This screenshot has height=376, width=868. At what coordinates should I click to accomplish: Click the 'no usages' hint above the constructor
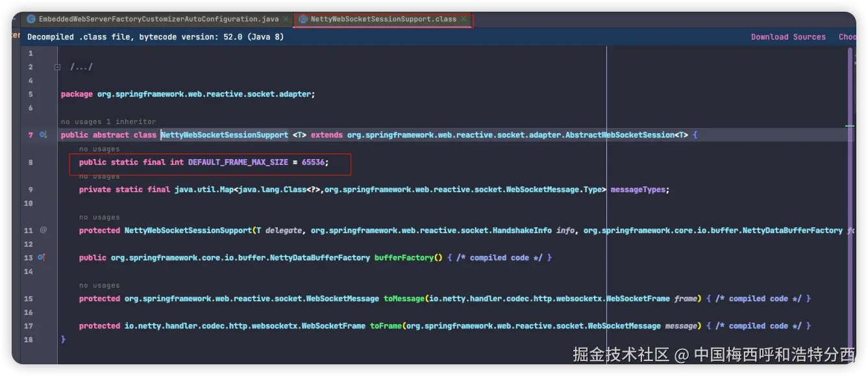coord(99,218)
